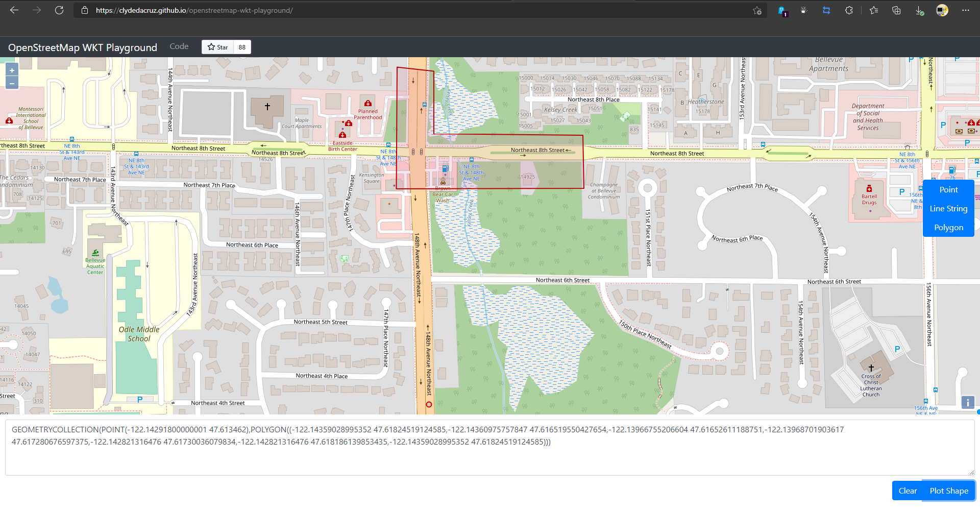Click the Kensington Square label

tap(372, 178)
